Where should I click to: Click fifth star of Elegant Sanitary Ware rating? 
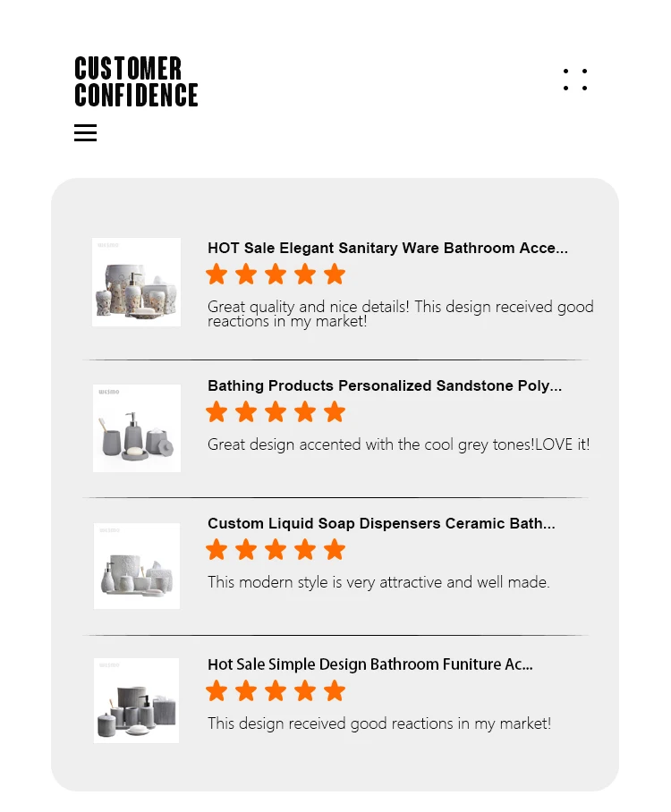tap(335, 274)
